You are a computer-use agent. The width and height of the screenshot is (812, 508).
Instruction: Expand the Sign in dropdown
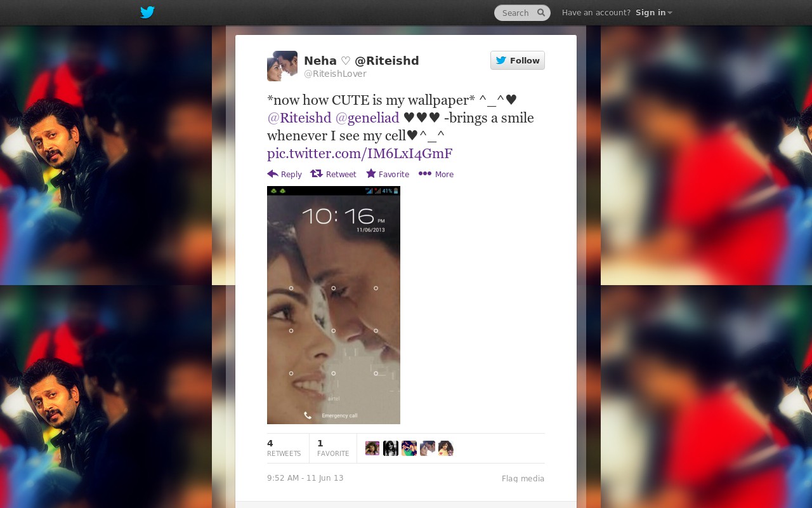pos(653,13)
